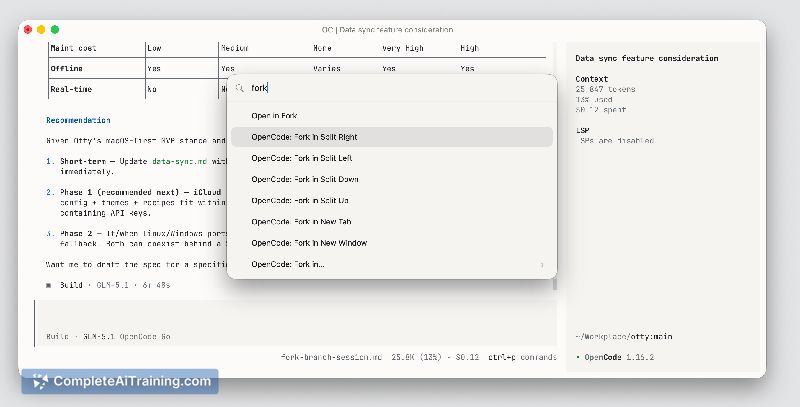Screen dimensions: 800x407
Task: Click the ~/Workplace/otty:main path
Action: click(623, 337)
